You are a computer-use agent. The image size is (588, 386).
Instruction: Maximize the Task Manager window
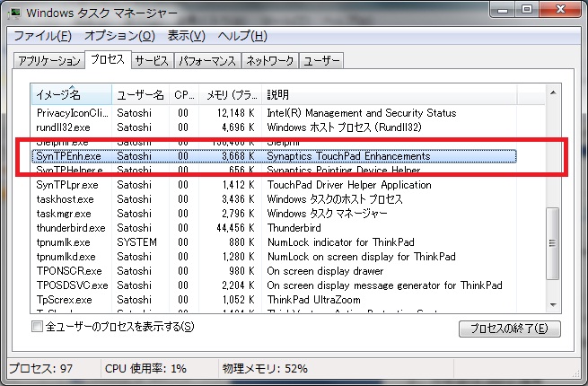(527, 10)
